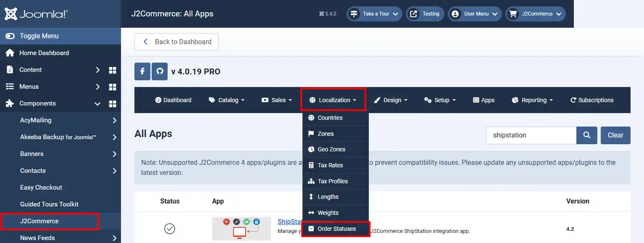Open the Content dashboard grid icon

pos(113,70)
